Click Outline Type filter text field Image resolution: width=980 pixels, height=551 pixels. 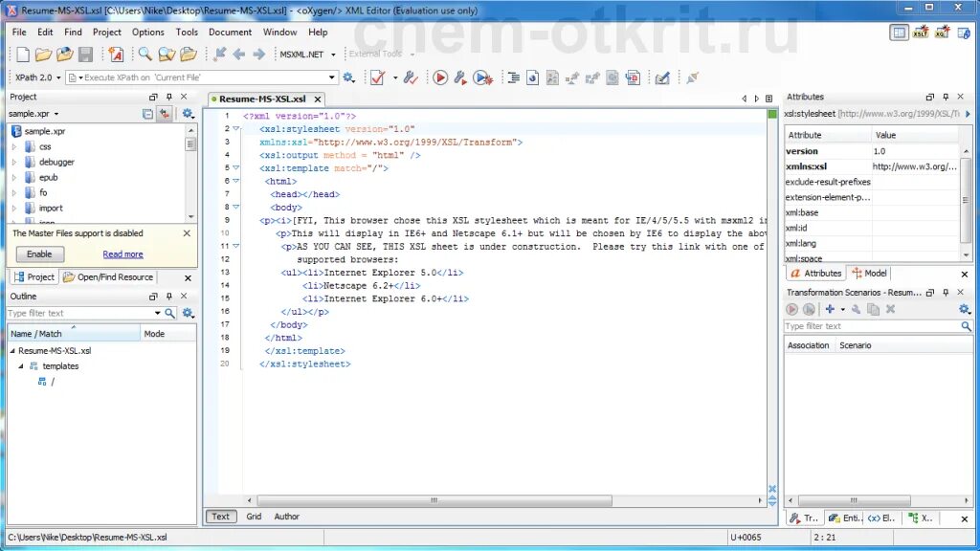click(78, 313)
